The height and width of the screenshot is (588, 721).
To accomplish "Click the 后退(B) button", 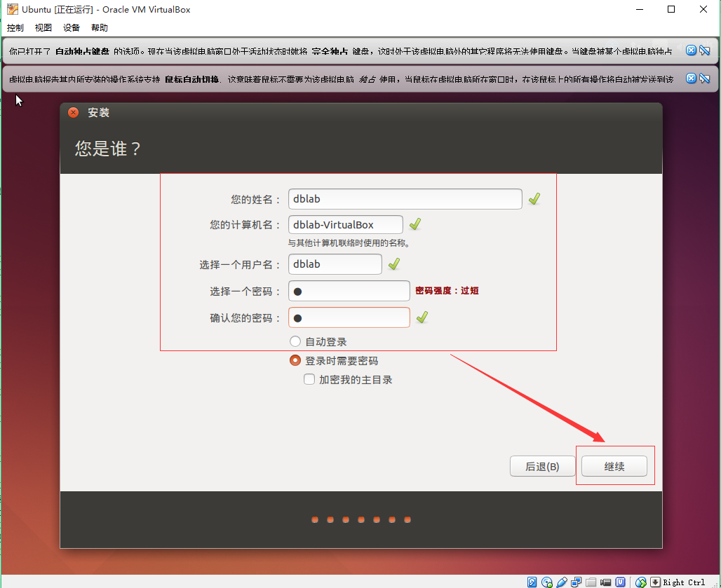I will pos(543,466).
